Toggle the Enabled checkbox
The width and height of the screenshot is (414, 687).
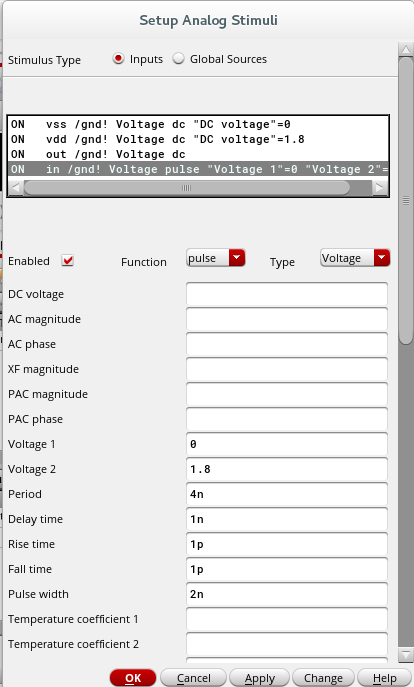pos(67,261)
